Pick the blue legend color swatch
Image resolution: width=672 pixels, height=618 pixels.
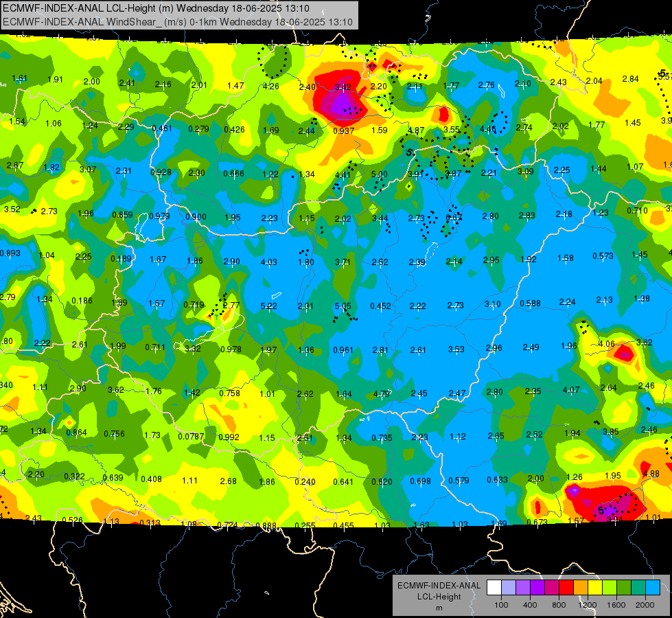(x=653, y=588)
